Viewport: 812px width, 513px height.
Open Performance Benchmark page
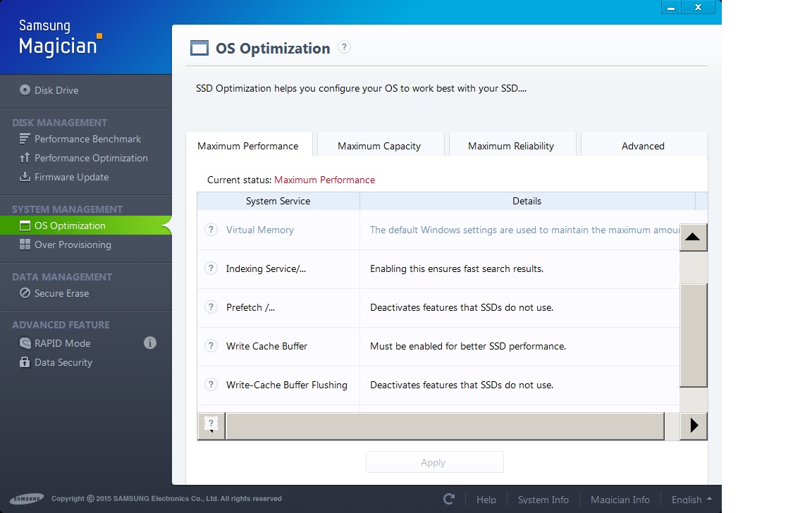[80, 139]
